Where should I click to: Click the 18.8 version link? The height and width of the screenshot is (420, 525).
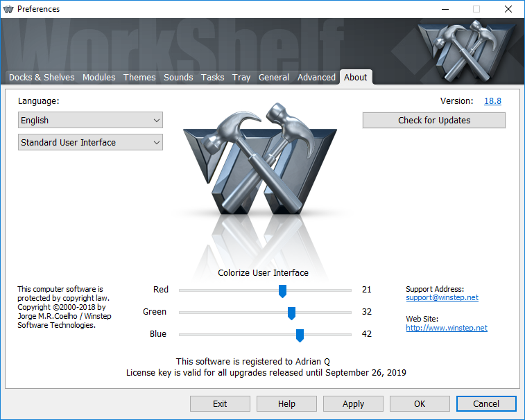pos(492,101)
